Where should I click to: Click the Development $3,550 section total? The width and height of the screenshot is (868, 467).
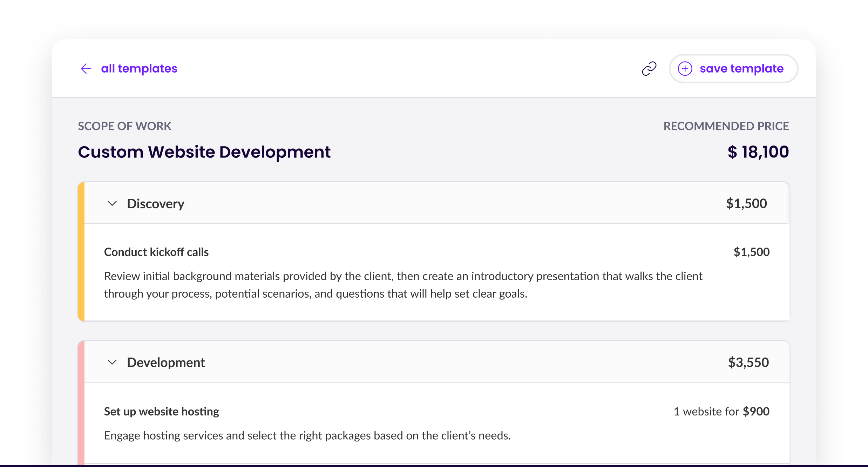click(748, 363)
